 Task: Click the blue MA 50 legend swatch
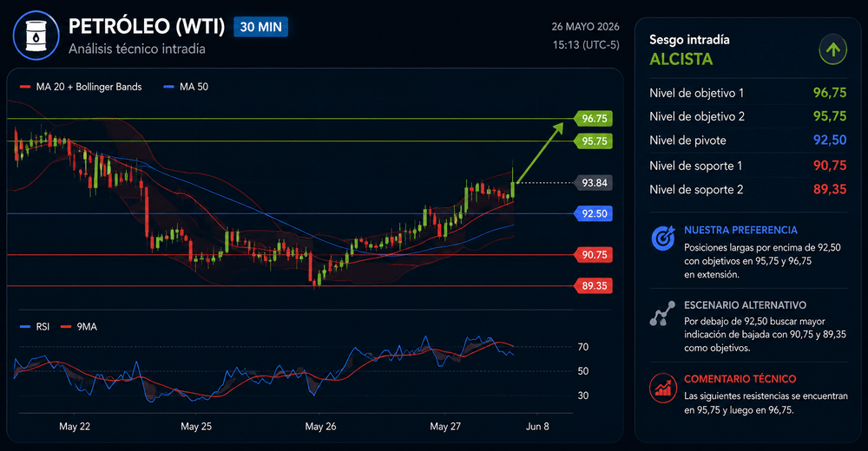(169, 87)
